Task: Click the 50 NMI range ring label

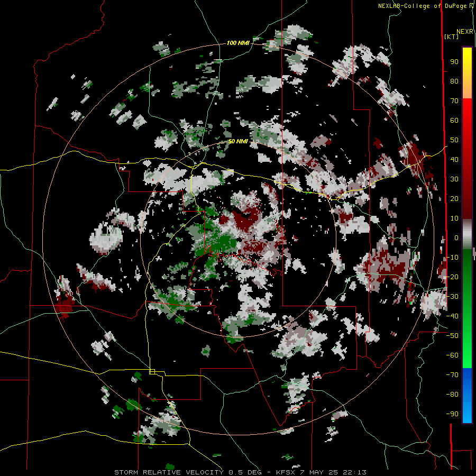Action: (x=238, y=141)
